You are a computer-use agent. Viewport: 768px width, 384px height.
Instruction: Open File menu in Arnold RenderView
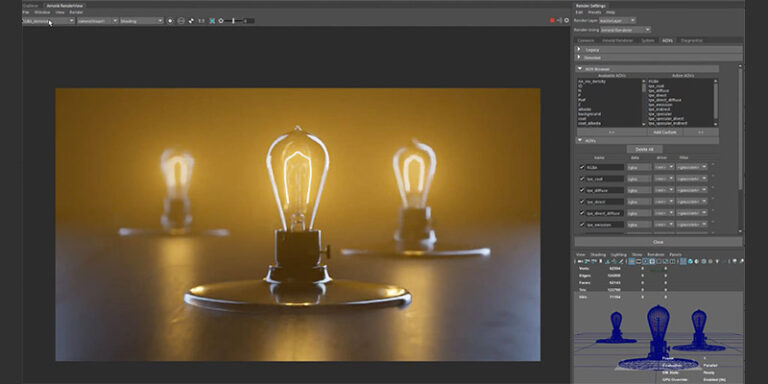point(26,12)
